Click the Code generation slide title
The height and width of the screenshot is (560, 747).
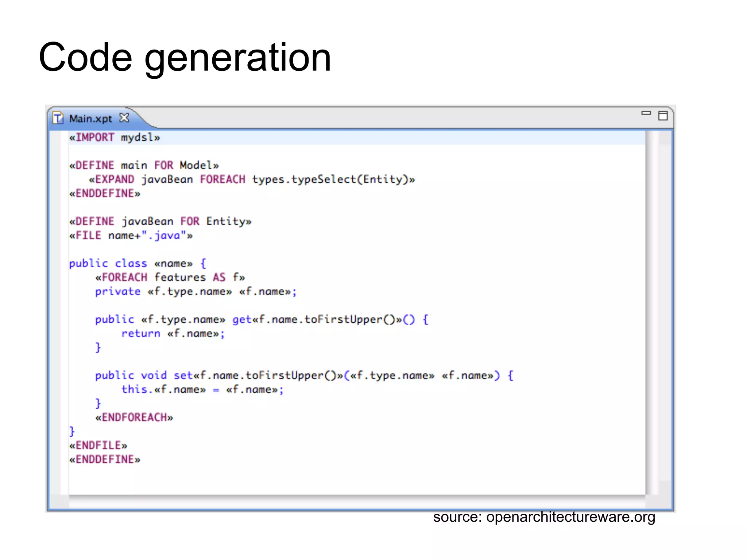pyautogui.click(x=185, y=58)
